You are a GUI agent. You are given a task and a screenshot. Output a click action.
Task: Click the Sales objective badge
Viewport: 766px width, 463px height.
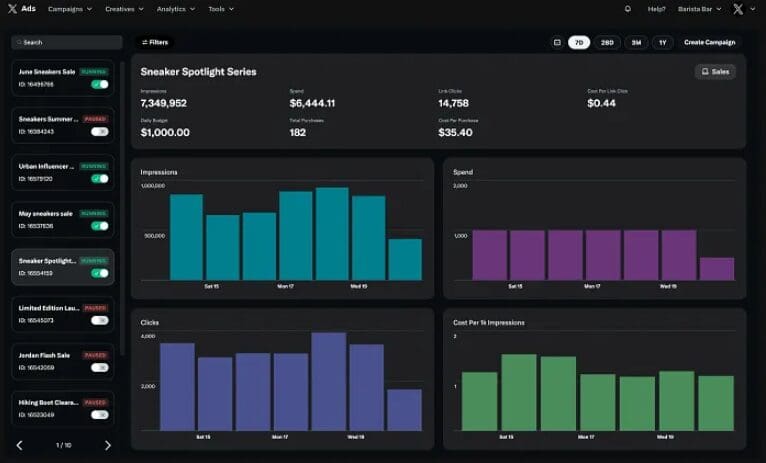715,72
